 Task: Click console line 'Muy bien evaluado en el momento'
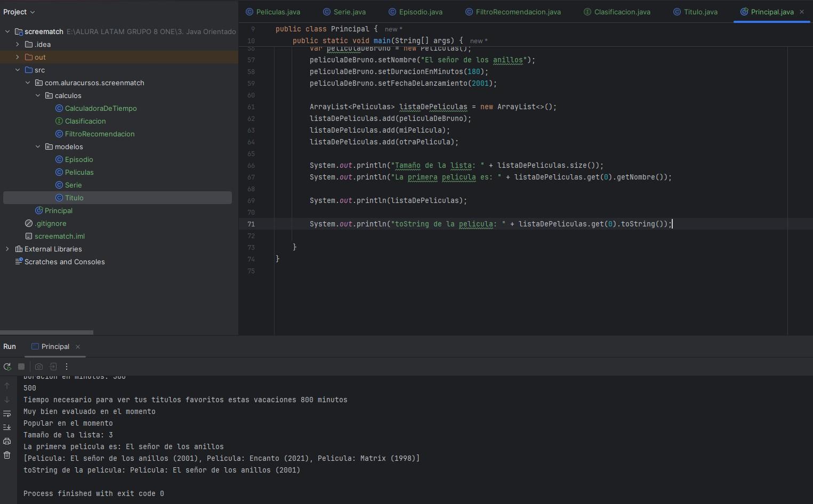coord(90,411)
